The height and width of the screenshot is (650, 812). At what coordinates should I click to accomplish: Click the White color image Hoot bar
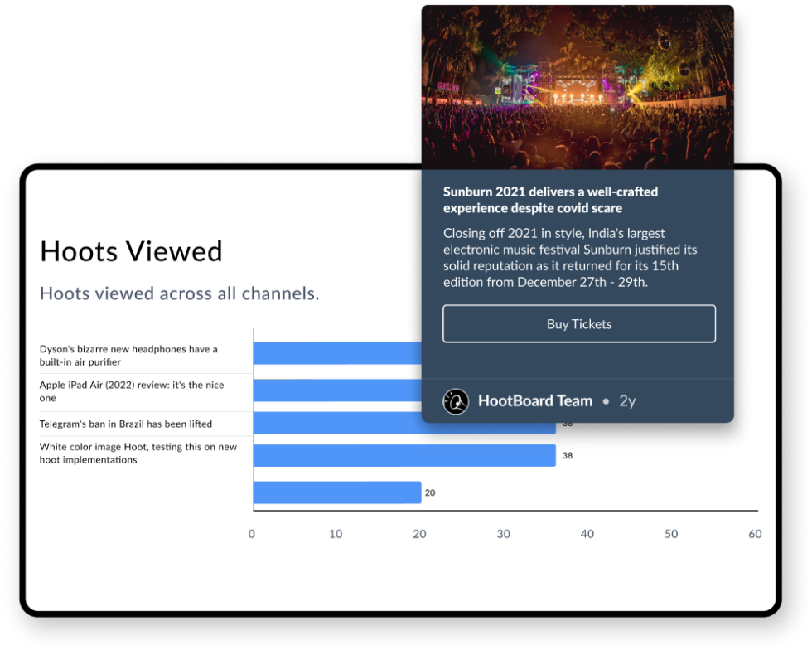(404, 455)
